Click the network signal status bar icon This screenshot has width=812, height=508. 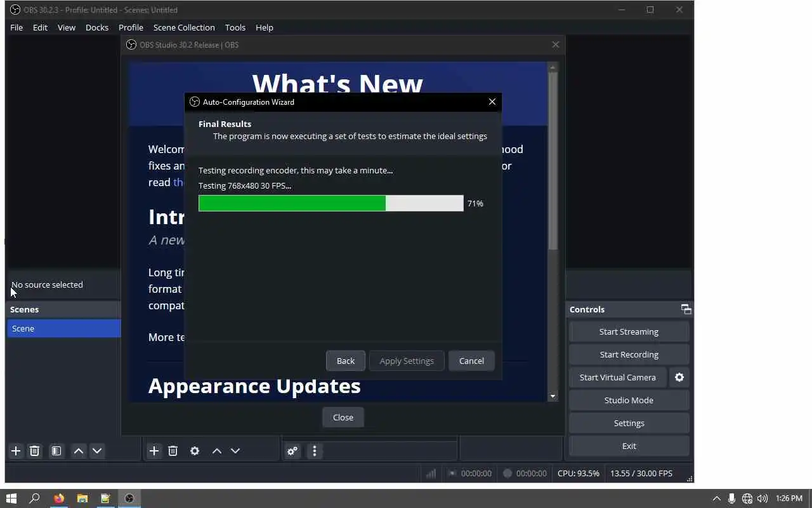click(x=431, y=473)
